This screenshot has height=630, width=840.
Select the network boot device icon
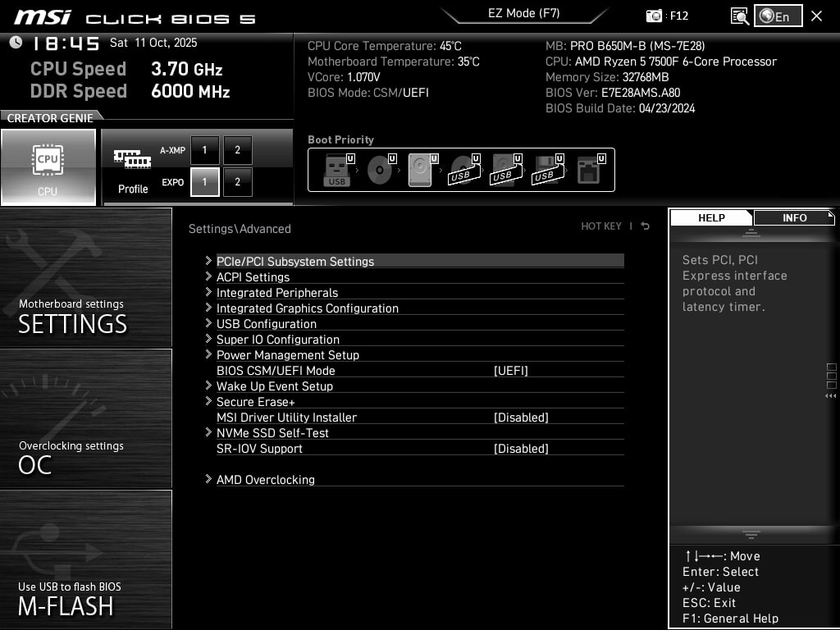click(x=588, y=171)
